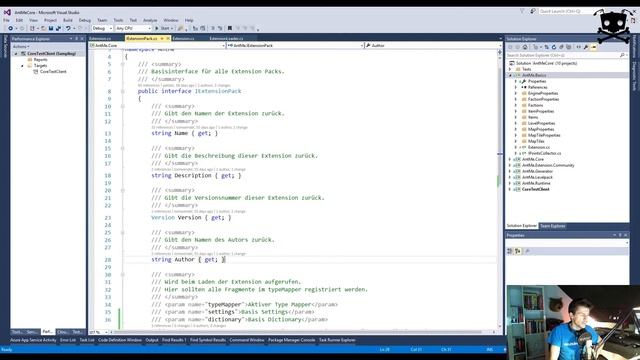Toggle Show All Files in Solution Explorer
640x360 pixels.
[x=569, y=47]
